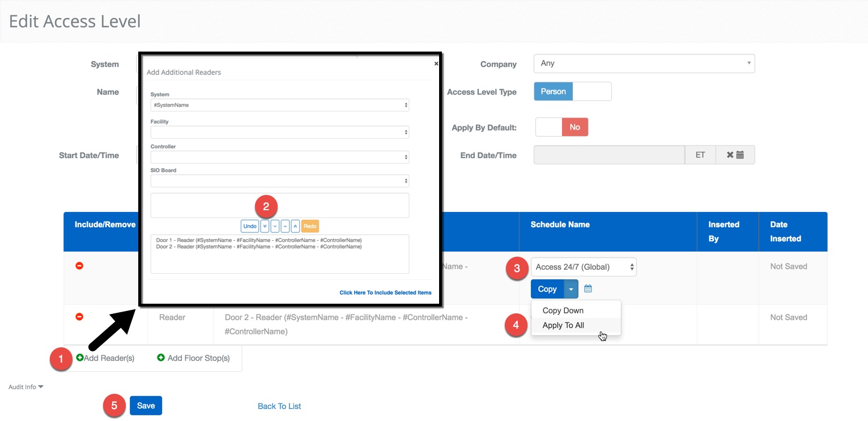
Task: Open the Access 24/7 (Global) schedule dropdown
Action: pyautogui.click(x=584, y=267)
